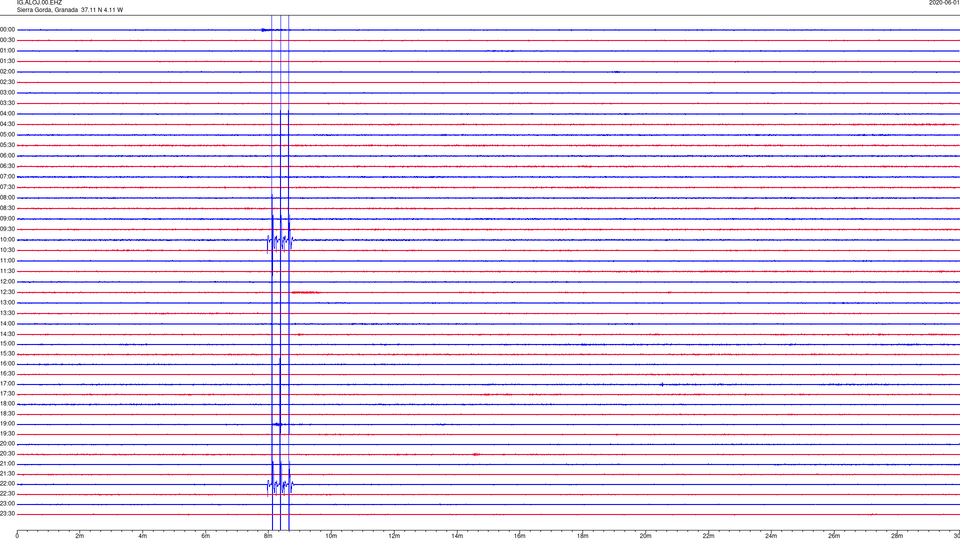960x540 pixels.
Task: Select the 20:00 trace time label
Action: click(x=7, y=443)
